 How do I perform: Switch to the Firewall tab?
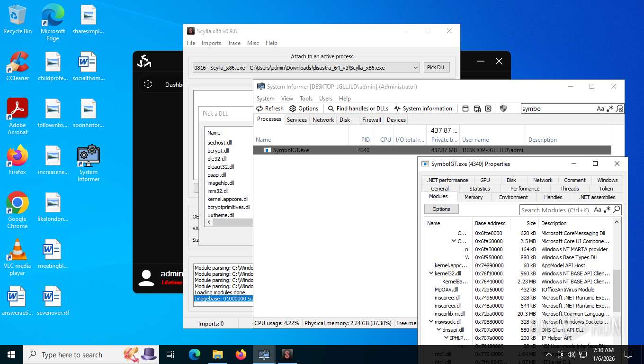pyautogui.click(x=371, y=120)
